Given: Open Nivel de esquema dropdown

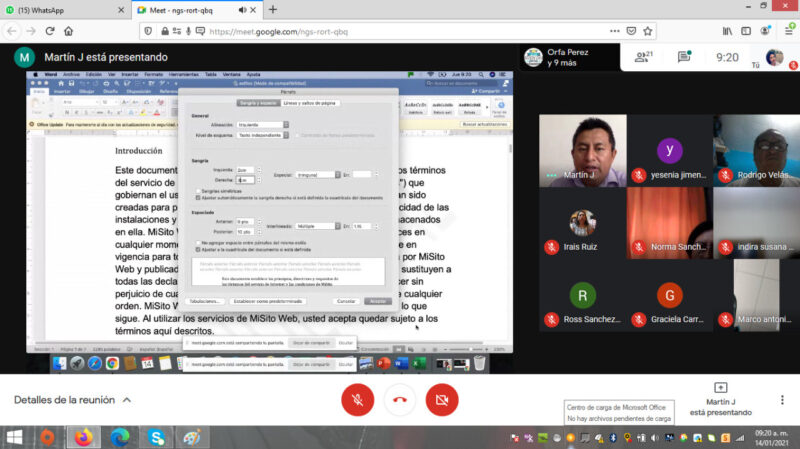Looking at the screenshot, I should [263, 135].
